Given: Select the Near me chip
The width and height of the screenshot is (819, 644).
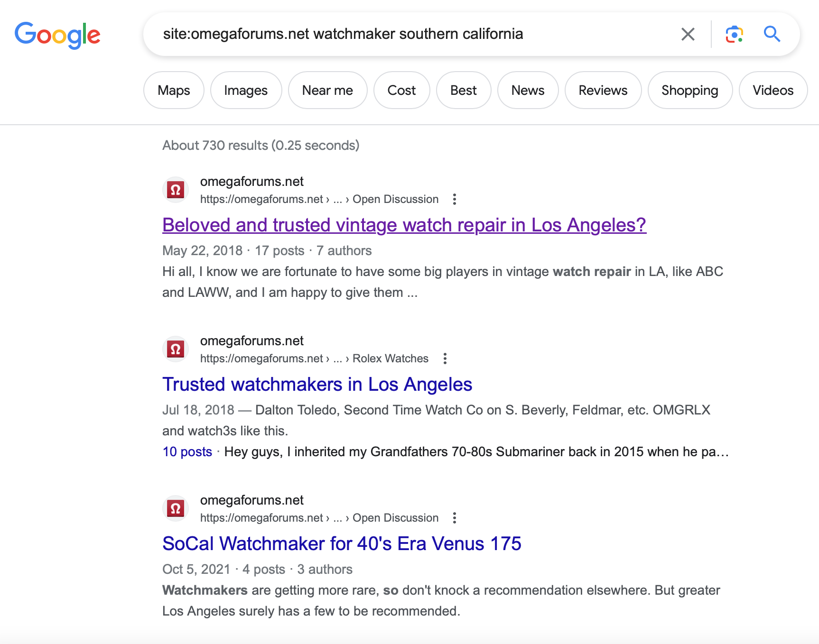Looking at the screenshot, I should pos(327,90).
